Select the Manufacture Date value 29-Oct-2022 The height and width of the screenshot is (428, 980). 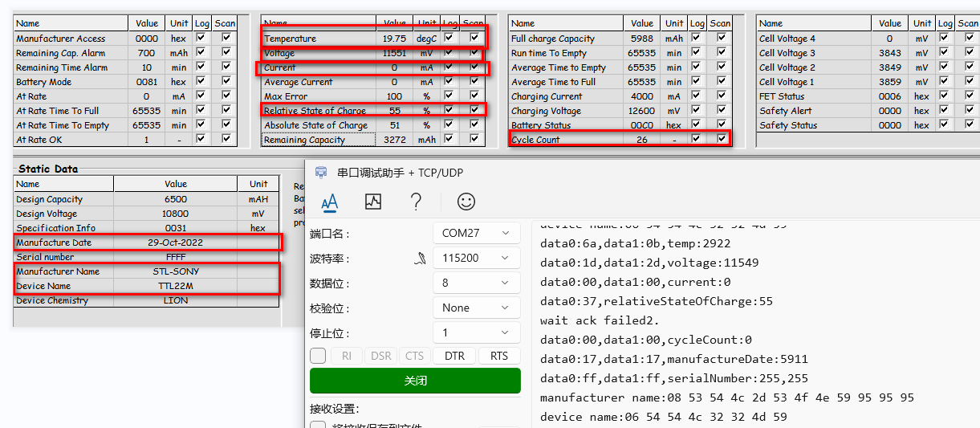tap(176, 243)
